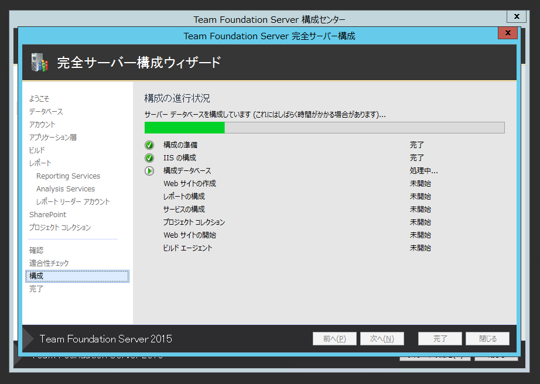The width and height of the screenshot is (540, 384).
Task: Go to 確認 step in sidebar
Action: (36, 250)
